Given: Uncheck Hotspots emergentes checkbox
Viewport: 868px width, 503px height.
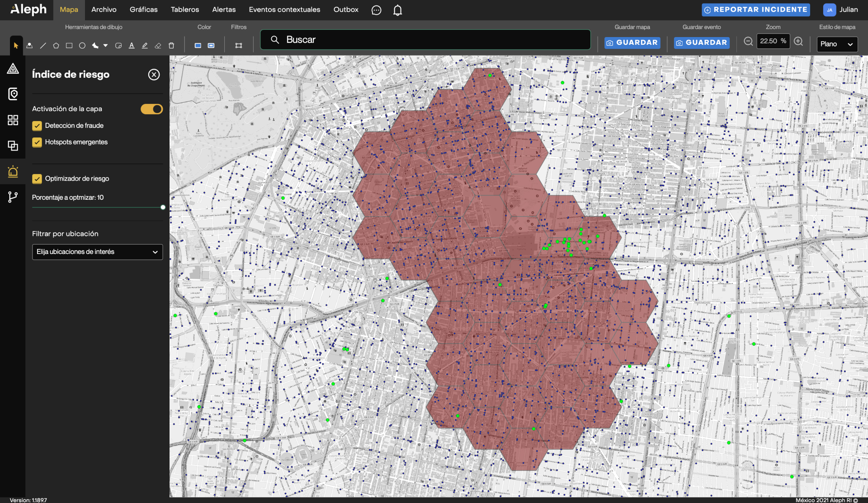Looking at the screenshot, I should [37, 142].
